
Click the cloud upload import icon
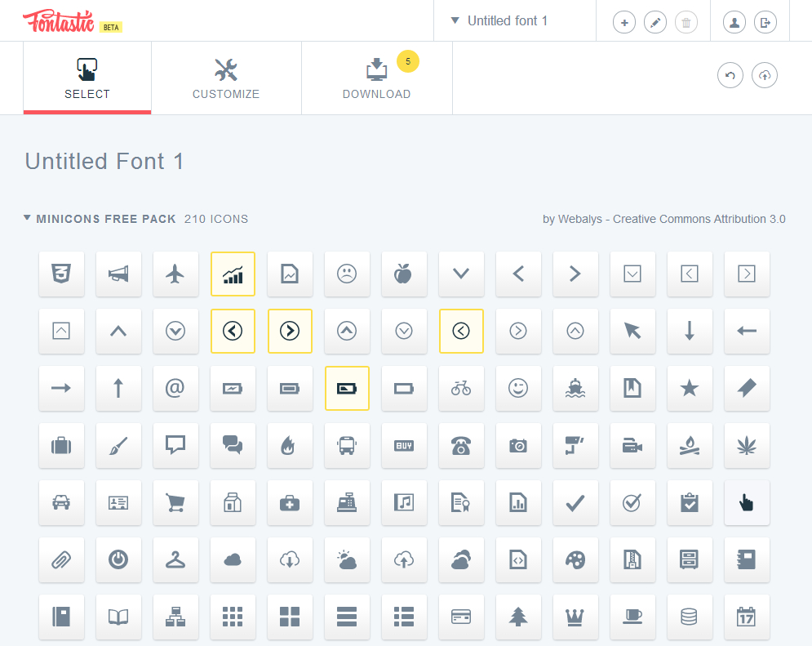(765, 76)
